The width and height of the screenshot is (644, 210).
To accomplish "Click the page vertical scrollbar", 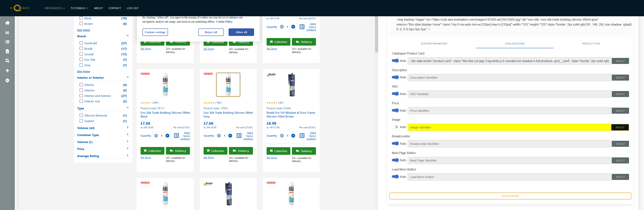I will pos(376,34).
